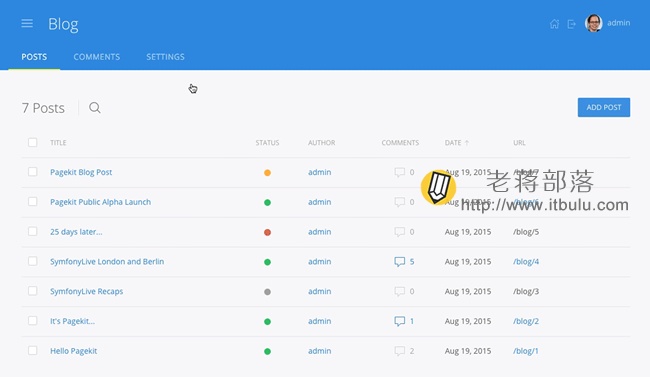The width and height of the screenshot is (650, 377).
Task: Filter by the Status column header
Action: (267, 143)
